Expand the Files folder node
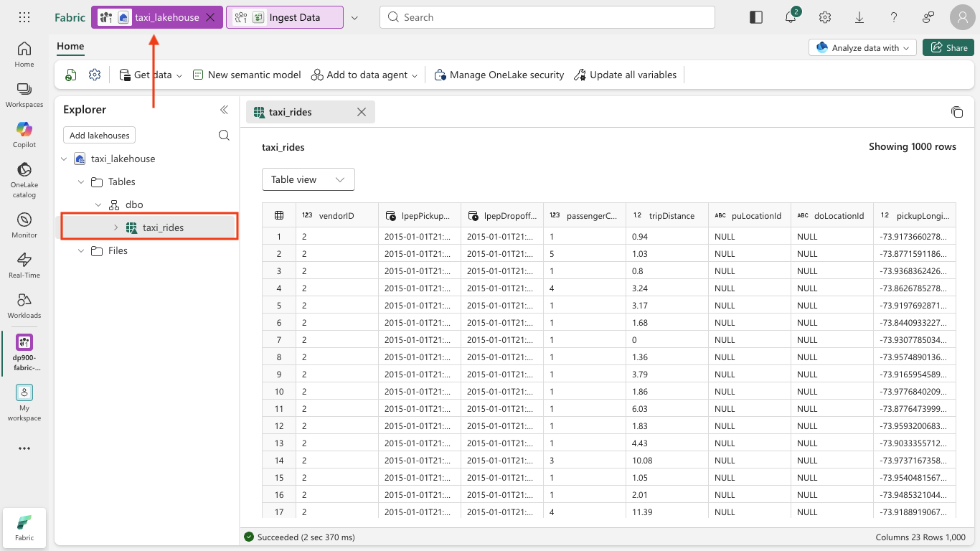Image resolution: width=980 pixels, height=551 pixels. (x=81, y=250)
